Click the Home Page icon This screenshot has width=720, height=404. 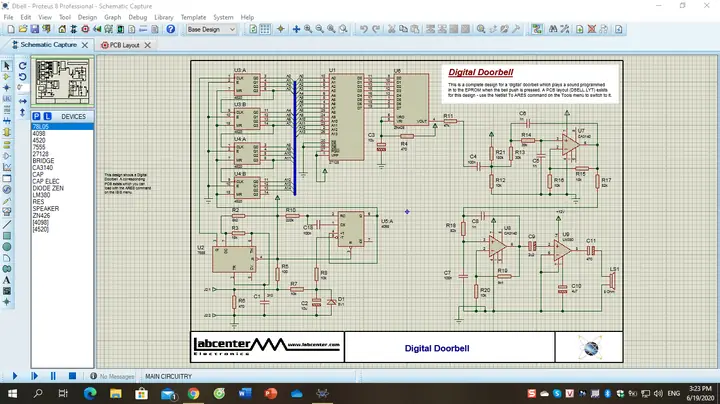point(62,29)
